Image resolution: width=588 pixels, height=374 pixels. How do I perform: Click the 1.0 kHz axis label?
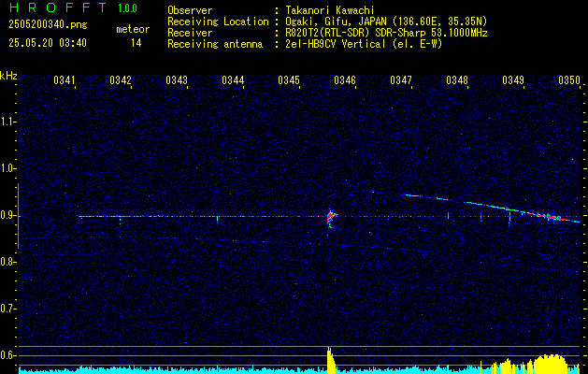(x=7, y=168)
